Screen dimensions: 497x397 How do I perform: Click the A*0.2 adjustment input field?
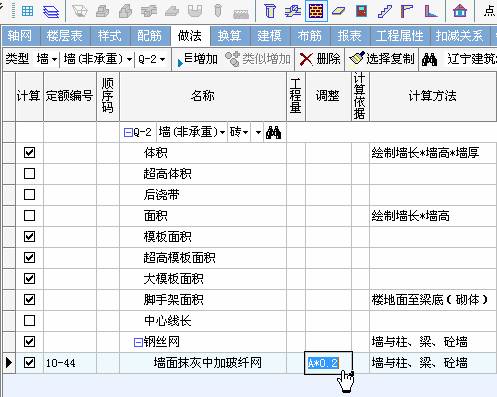[328, 363]
